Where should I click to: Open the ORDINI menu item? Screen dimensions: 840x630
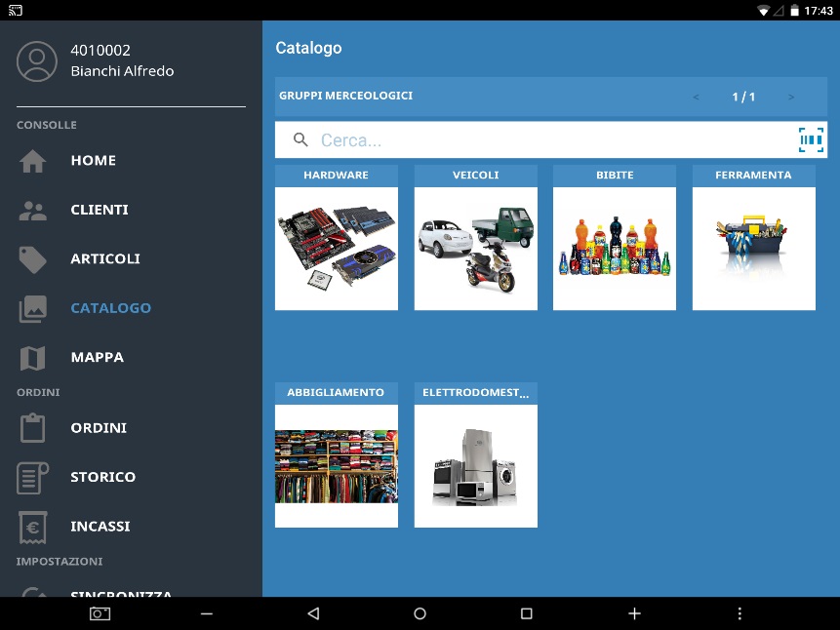99,428
